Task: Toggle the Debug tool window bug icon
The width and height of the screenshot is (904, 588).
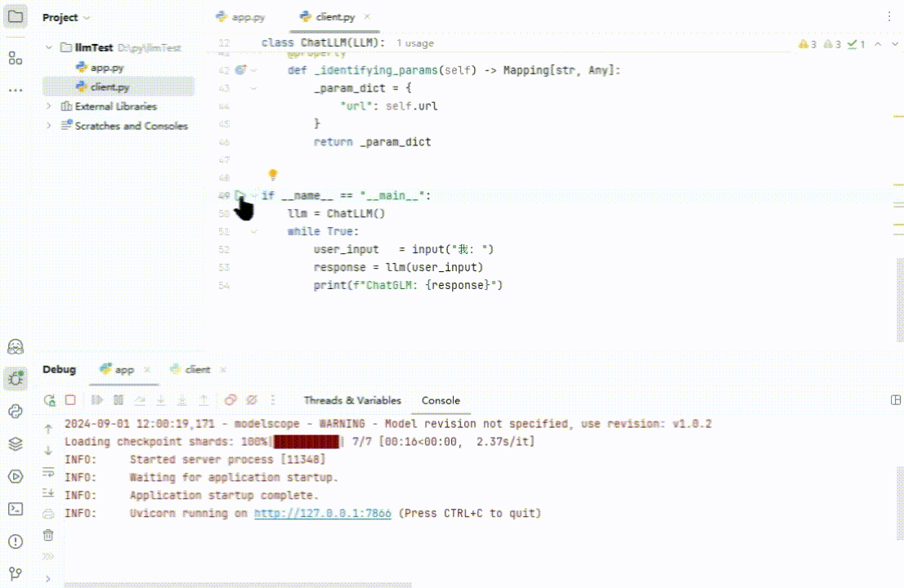Action: point(16,378)
